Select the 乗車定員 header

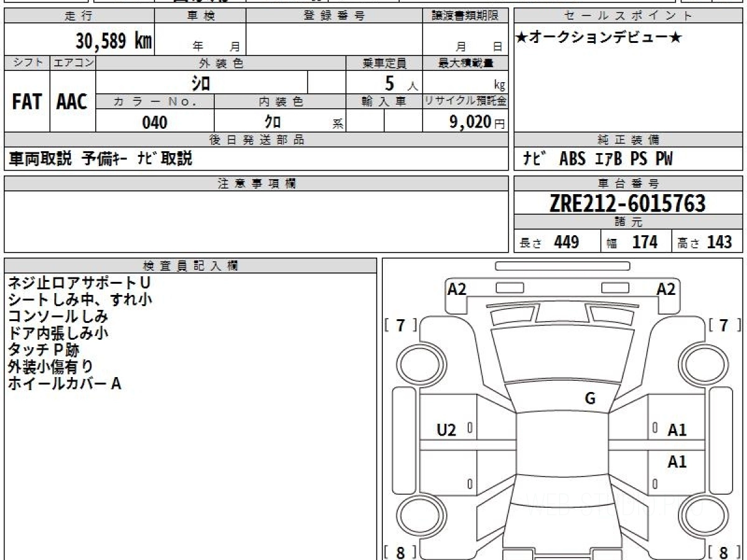(x=384, y=63)
